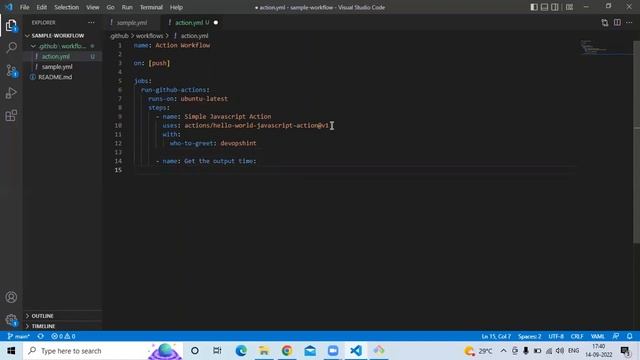Open the Extensions view

[x=11, y=116]
